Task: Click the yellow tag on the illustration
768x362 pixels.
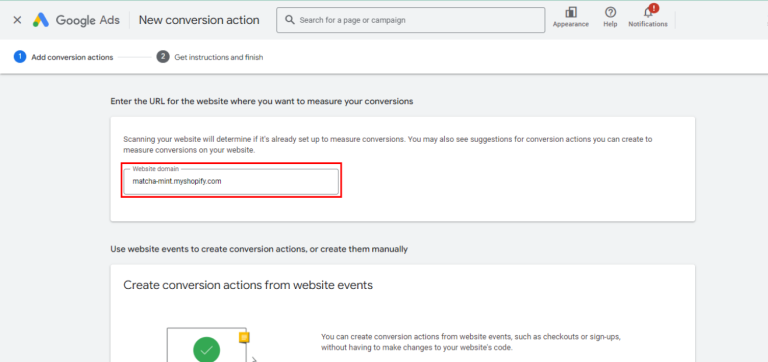Action: 244,337
